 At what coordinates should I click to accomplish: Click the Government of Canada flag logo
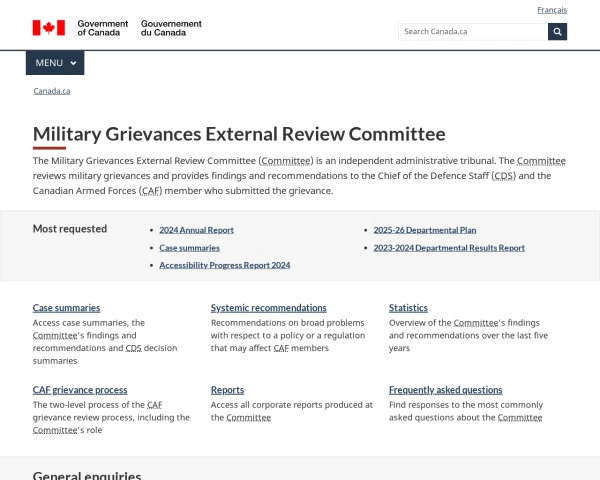coord(48,28)
